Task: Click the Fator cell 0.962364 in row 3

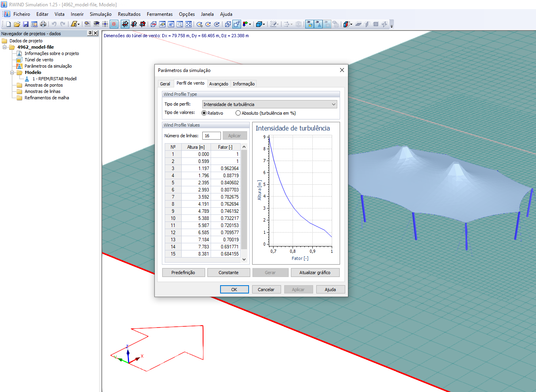Action: [226, 169]
